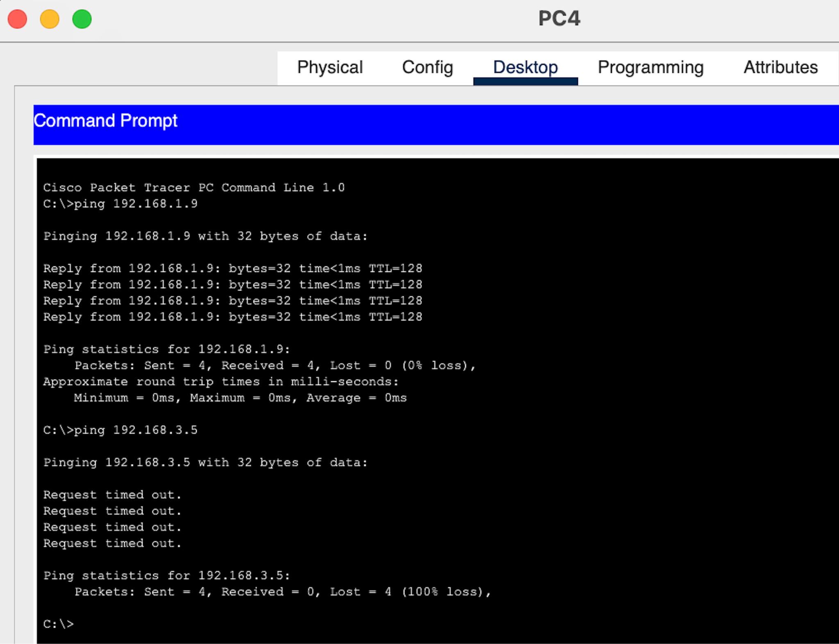Click 'Ping statistics for 192.168.1.9:' line
Image resolution: width=839 pixels, height=644 pixels.
tap(167, 349)
